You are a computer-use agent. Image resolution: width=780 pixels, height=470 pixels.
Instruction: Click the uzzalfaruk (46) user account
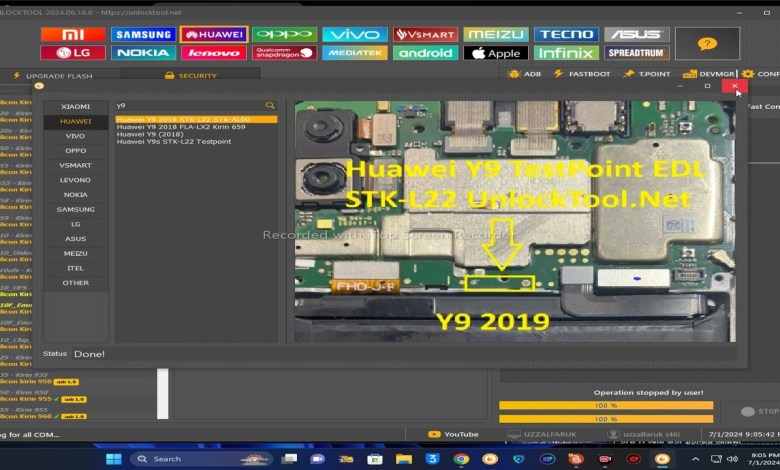coord(644,434)
